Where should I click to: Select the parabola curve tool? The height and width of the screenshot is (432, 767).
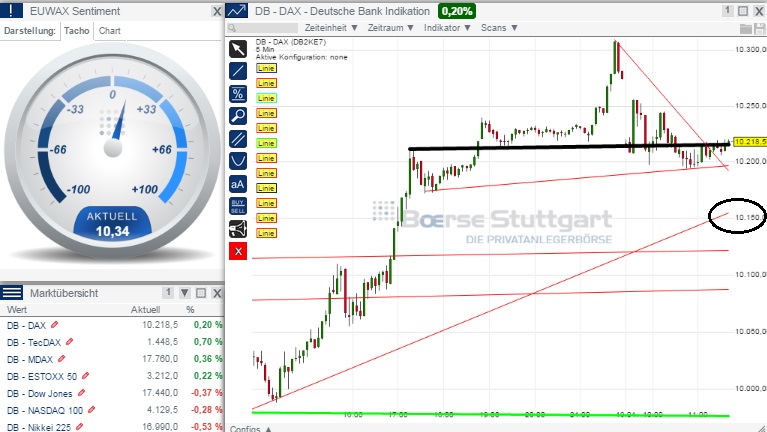(238, 161)
